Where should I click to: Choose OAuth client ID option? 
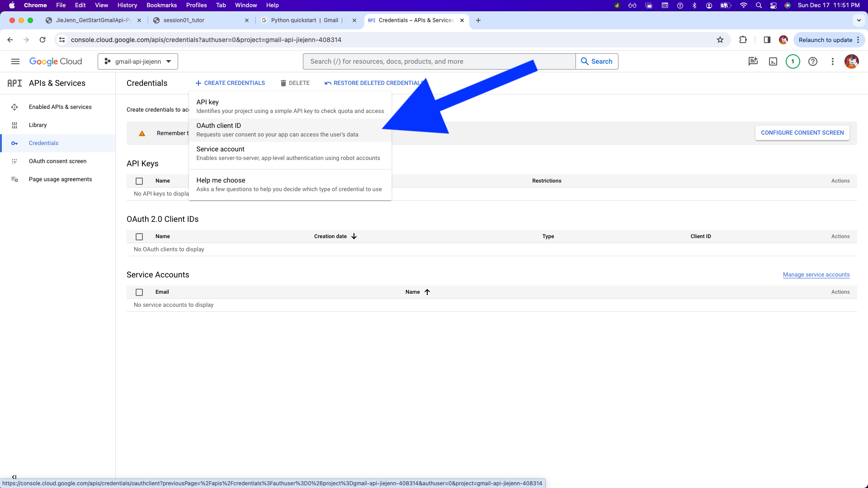pos(290,130)
